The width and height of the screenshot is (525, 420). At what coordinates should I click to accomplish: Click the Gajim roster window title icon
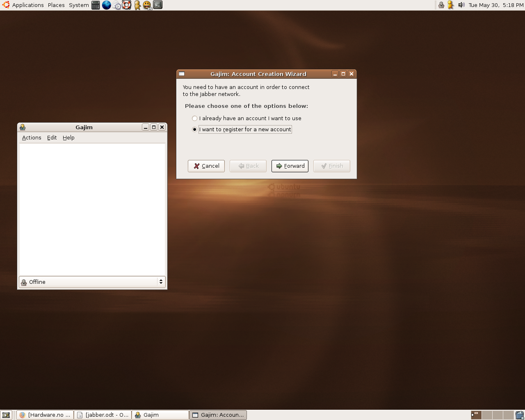click(23, 127)
